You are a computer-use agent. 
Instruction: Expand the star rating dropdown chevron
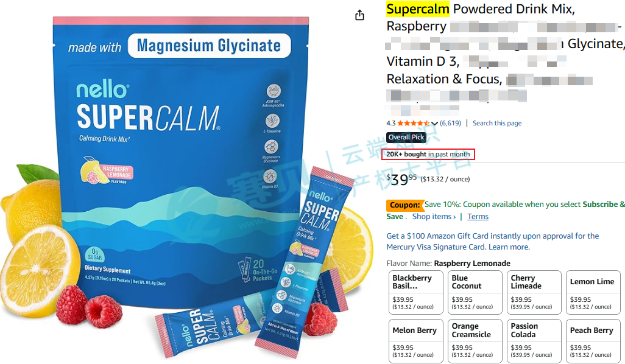(x=434, y=124)
